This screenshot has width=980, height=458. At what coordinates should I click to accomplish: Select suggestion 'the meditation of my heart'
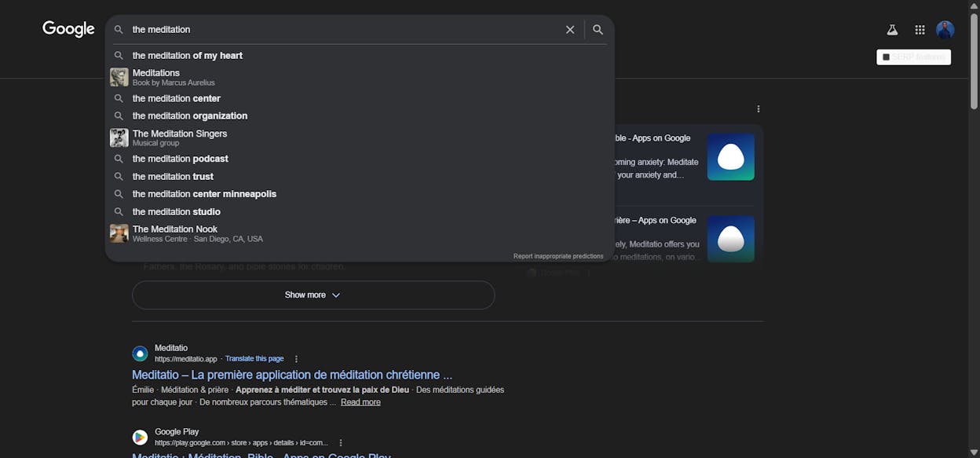[360, 56]
